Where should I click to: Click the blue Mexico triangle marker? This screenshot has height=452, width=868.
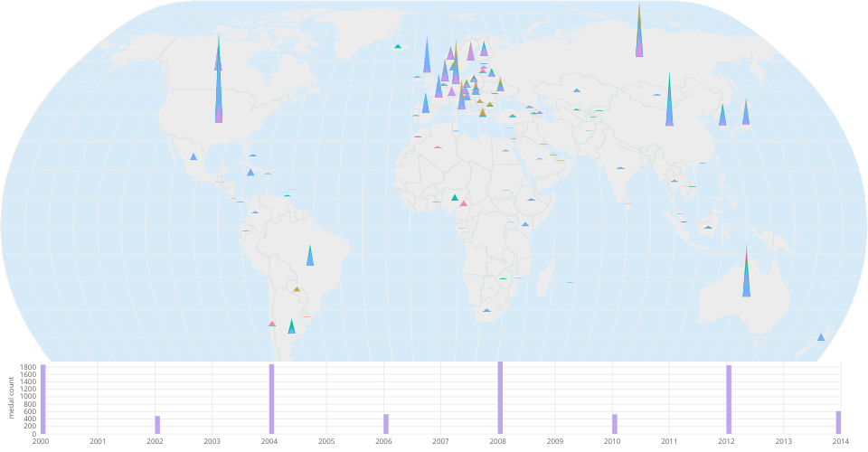point(193,157)
